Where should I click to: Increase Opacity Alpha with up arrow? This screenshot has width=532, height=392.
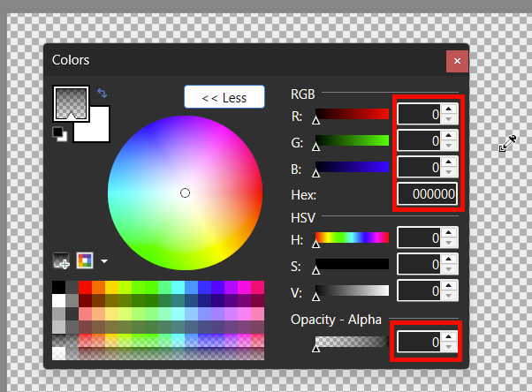point(449,336)
